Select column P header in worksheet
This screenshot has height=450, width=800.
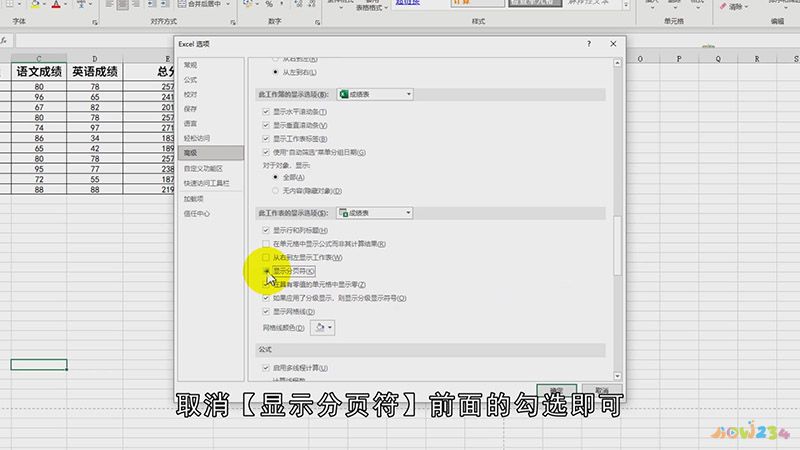(x=679, y=59)
